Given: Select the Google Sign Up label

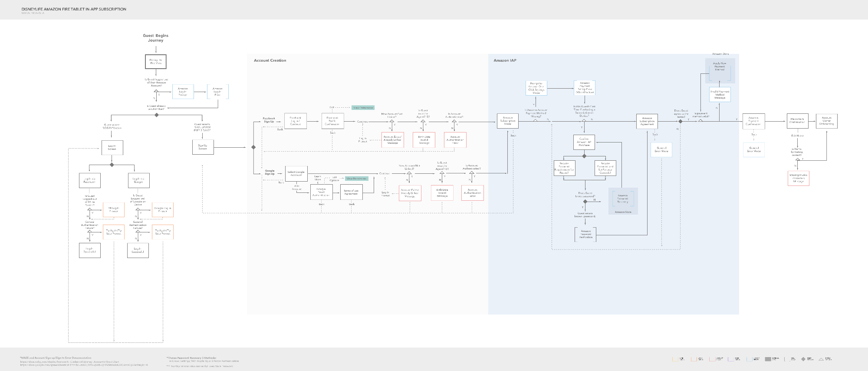Looking at the screenshot, I should (270, 172).
